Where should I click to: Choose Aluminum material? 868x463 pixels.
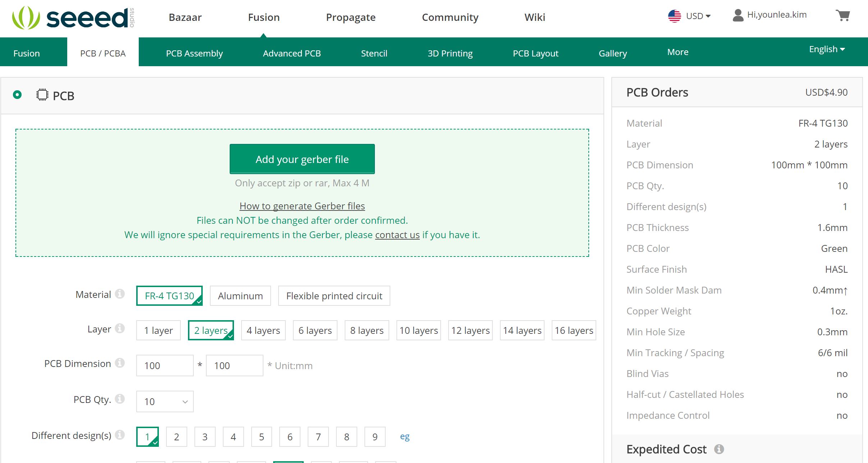click(240, 296)
